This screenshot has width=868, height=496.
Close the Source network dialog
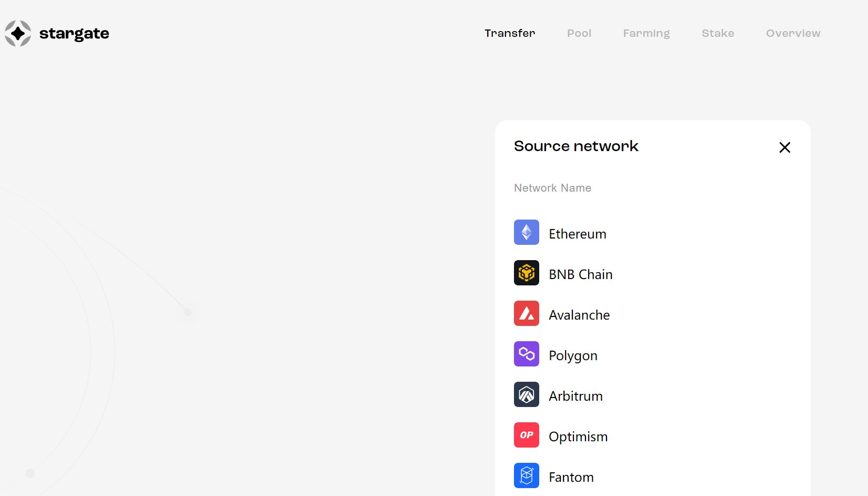(x=784, y=147)
